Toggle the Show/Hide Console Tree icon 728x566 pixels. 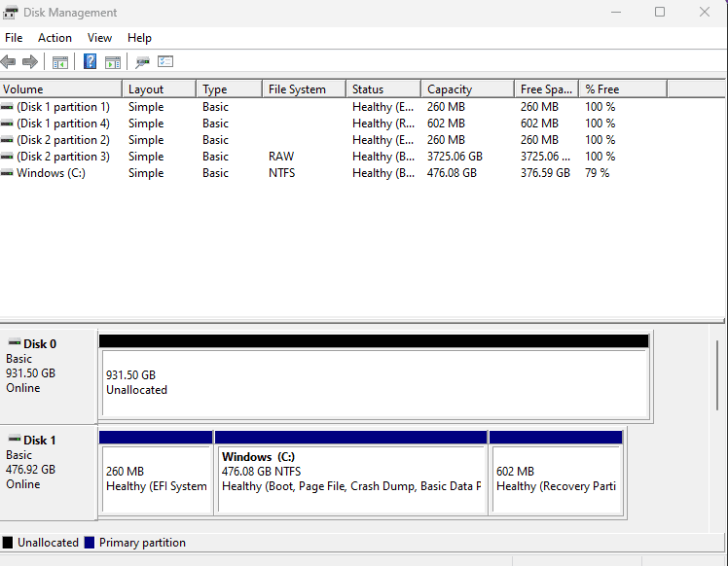(60, 62)
